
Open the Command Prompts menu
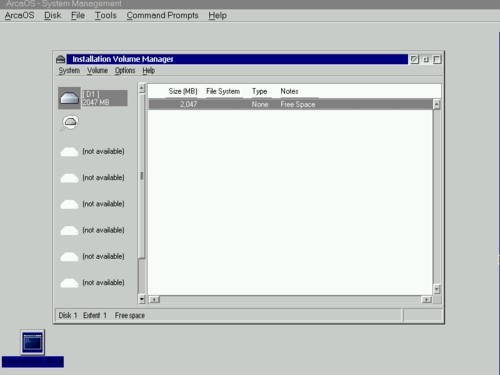pyautogui.click(x=162, y=15)
